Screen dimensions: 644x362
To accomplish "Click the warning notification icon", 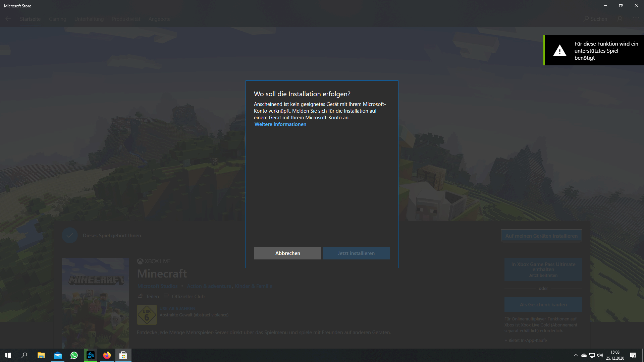I will tap(559, 51).
